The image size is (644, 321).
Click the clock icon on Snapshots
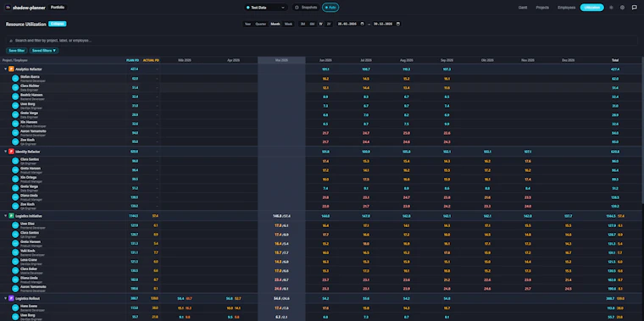[297, 8]
